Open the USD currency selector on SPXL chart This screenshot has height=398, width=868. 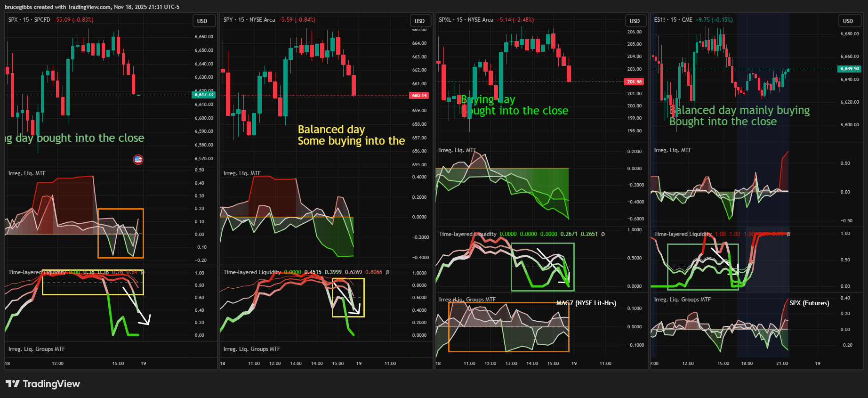click(635, 21)
